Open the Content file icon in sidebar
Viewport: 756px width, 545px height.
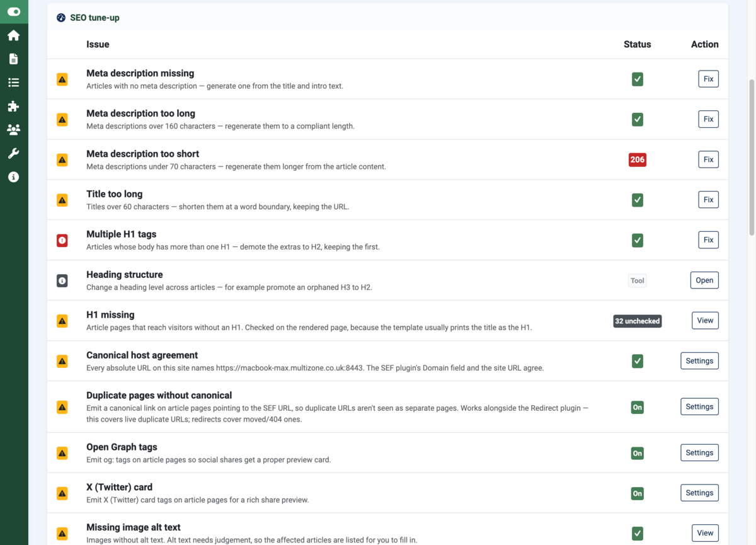pyautogui.click(x=14, y=59)
